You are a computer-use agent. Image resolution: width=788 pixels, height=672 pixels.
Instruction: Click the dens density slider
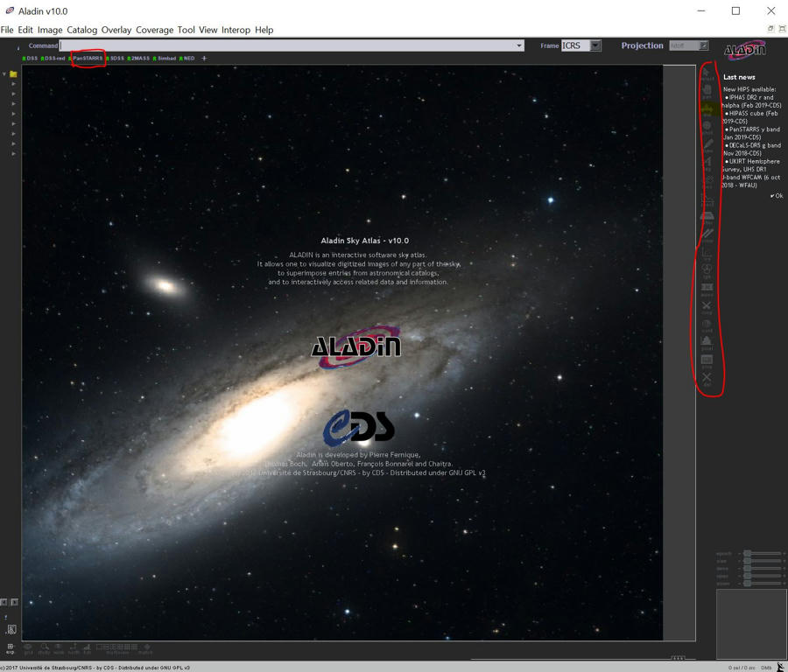click(761, 569)
